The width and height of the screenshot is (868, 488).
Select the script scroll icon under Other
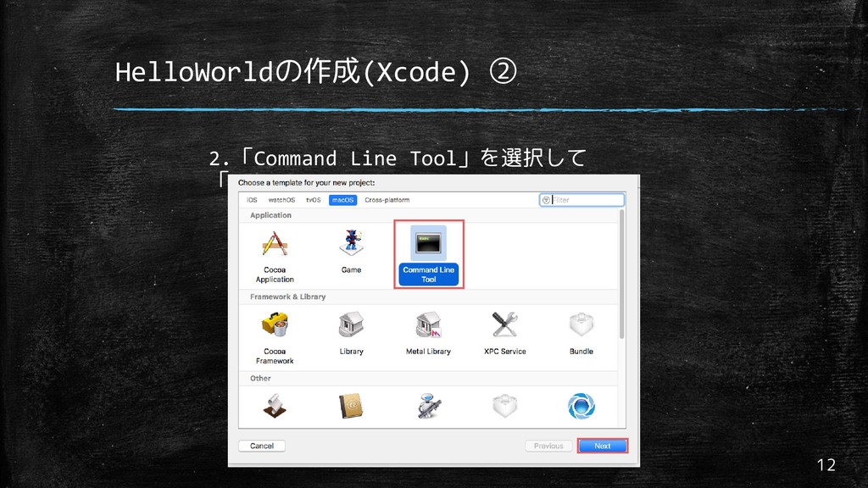tap(275, 406)
